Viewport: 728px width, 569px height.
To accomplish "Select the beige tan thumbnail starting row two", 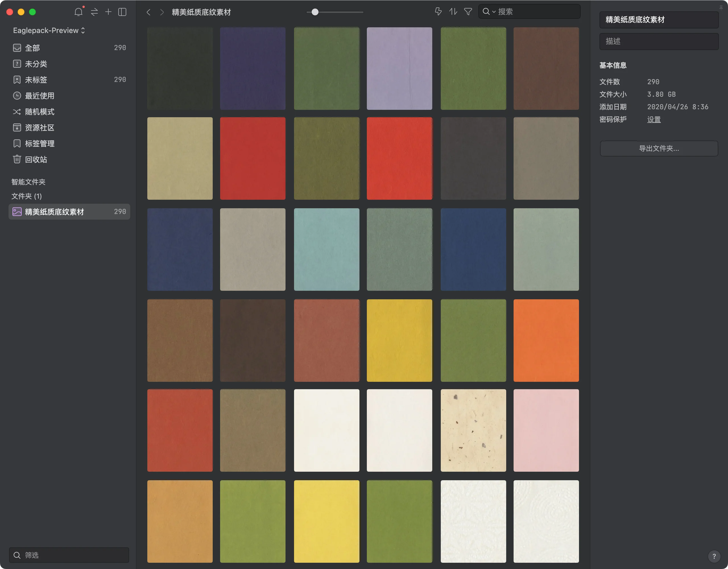I will pyautogui.click(x=180, y=158).
